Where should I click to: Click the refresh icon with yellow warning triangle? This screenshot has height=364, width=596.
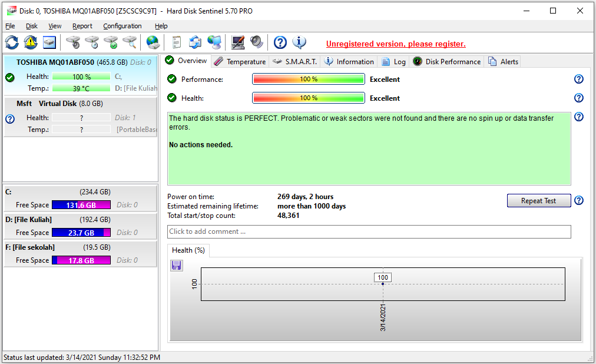point(31,42)
